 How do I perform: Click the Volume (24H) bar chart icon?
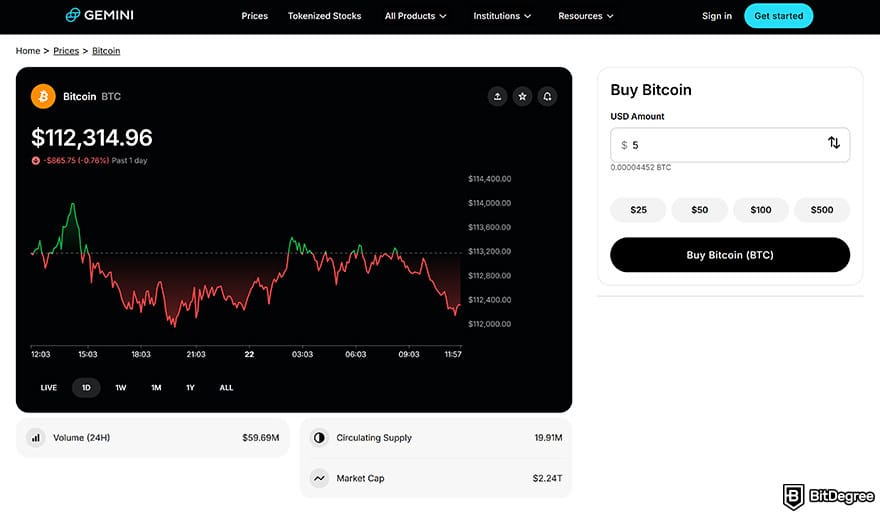pos(36,437)
